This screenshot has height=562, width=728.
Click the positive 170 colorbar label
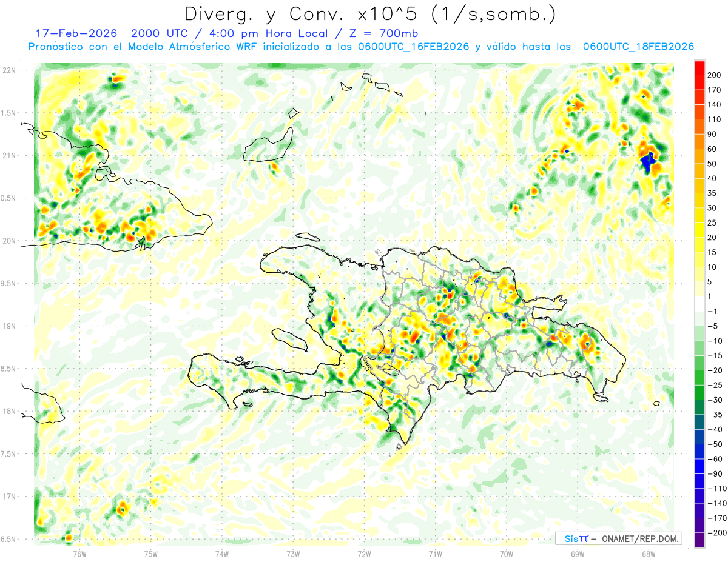[x=714, y=90]
